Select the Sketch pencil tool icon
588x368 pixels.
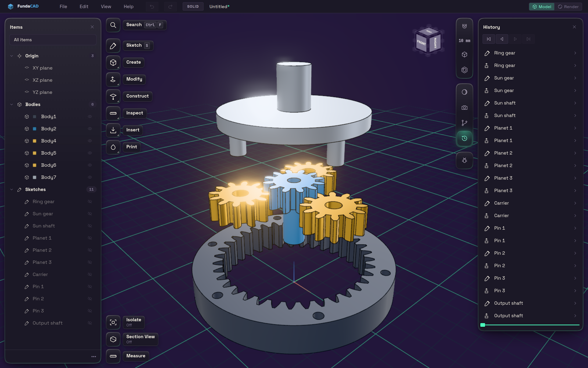click(x=113, y=46)
